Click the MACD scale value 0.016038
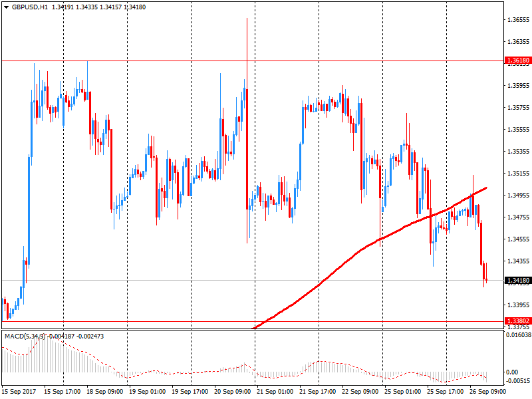The height and width of the screenshot is (399, 532). pyautogui.click(x=519, y=335)
